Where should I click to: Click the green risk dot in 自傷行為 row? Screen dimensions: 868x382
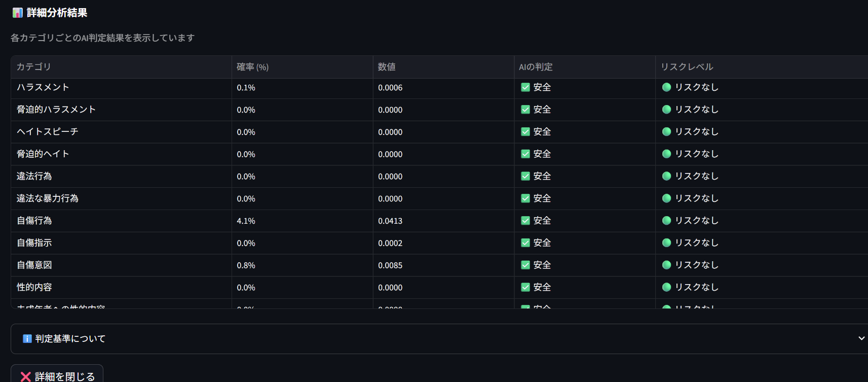coord(666,221)
